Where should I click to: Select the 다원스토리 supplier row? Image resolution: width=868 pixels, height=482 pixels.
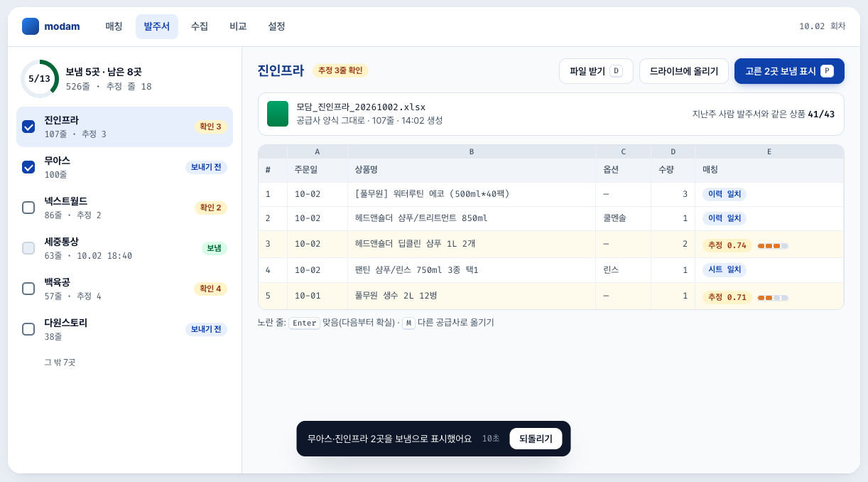pyautogui.click(x=124, y=329)
